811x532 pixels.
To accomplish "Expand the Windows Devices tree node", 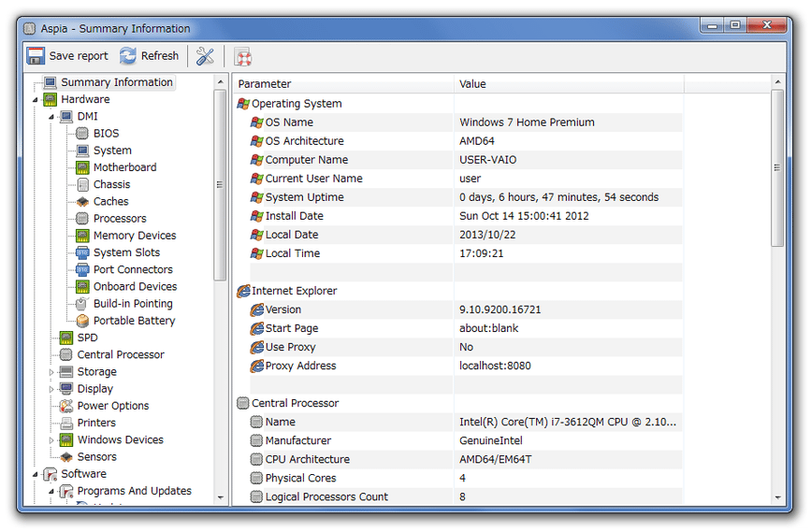I will pyautogui.click(x=51, y=440).
